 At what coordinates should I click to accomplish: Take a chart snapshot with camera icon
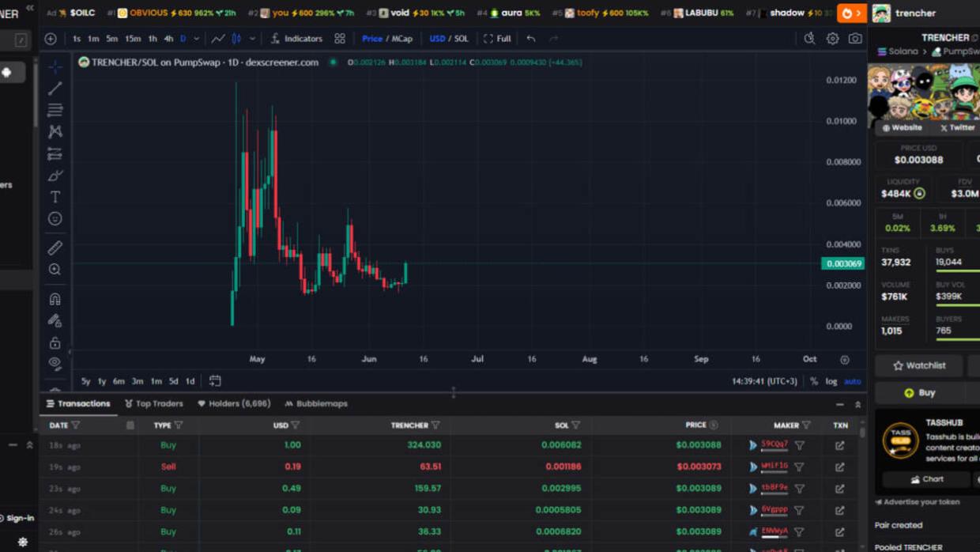click(x=855, y=39)
